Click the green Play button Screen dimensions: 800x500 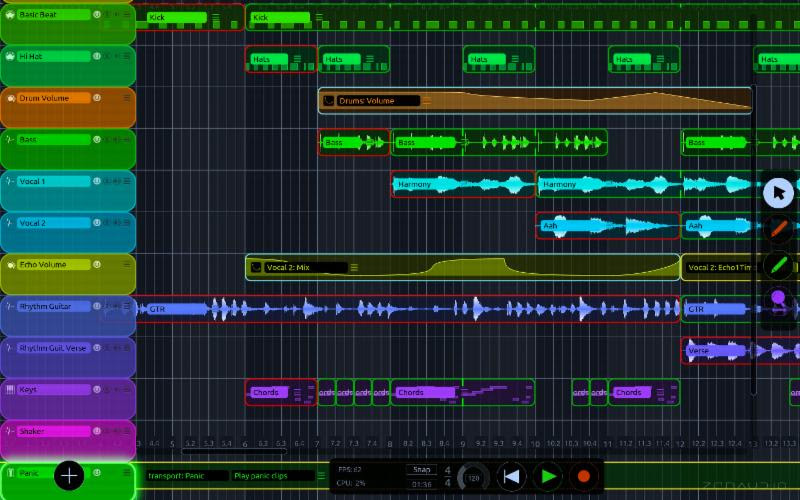point(547,477)
